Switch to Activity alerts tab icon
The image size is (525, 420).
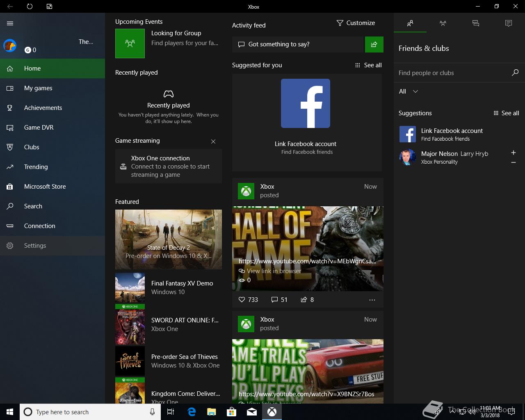point(509,23)
